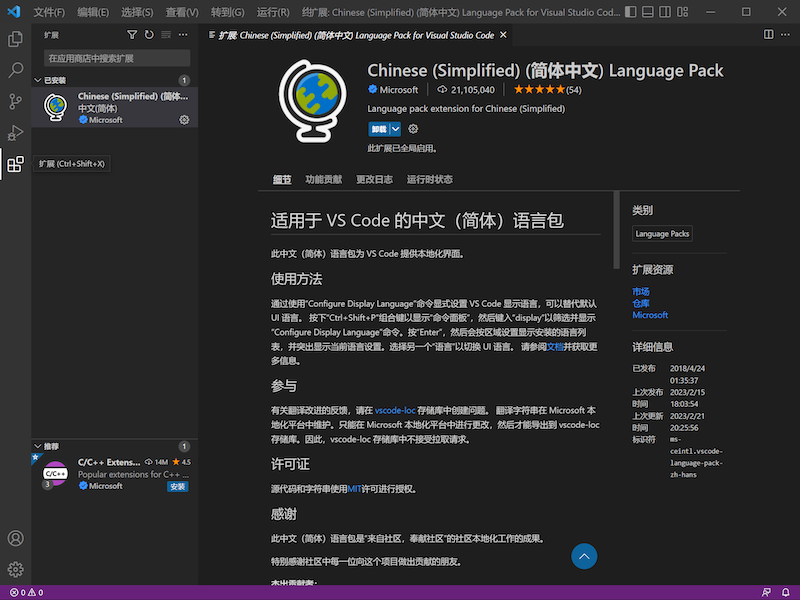Viewport: 800px width, 600px height.
Task: Click the Manage gear at bottom left
Action: (15, 570)
